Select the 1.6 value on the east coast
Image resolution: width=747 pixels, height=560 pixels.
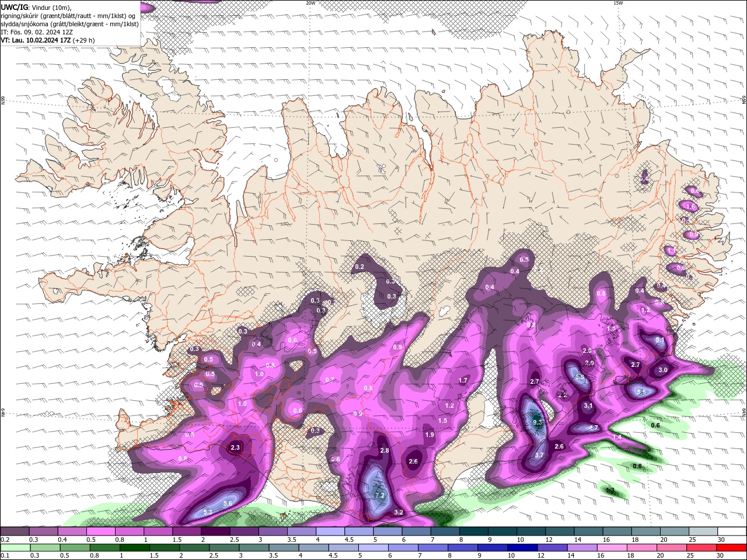[x=690, y=206]
